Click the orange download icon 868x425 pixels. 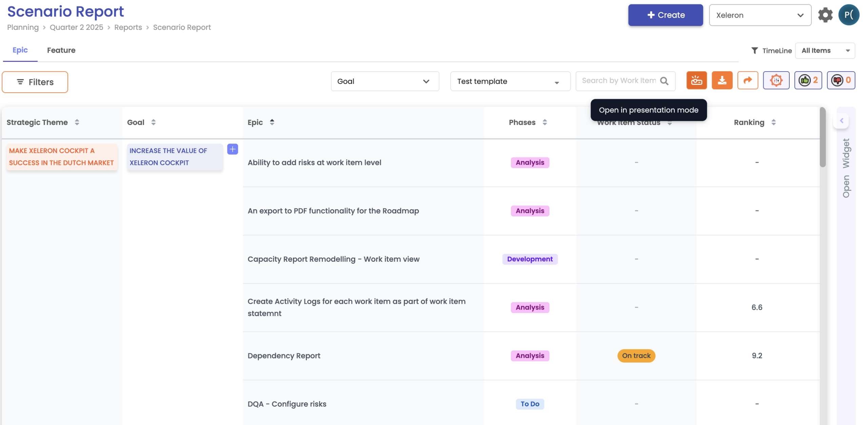point(722,80)
